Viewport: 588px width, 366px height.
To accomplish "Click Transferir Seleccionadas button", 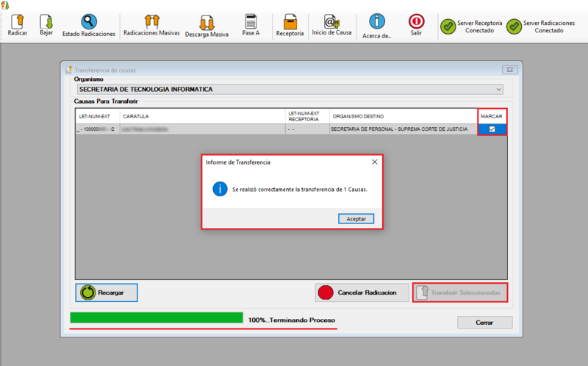I will (x=460, y=293).
